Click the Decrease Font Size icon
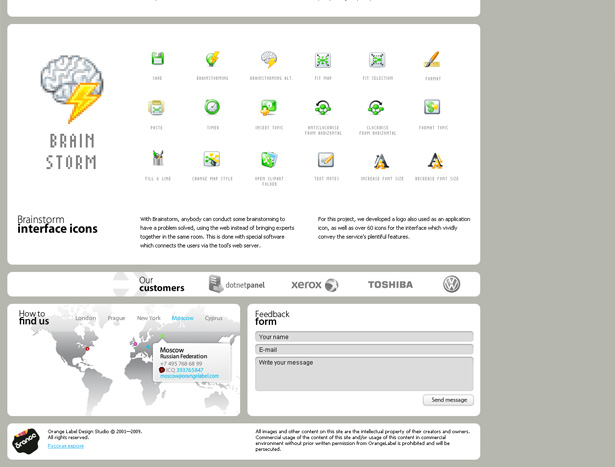The height and width of the screenshot is (467, 615). [435, 161]
